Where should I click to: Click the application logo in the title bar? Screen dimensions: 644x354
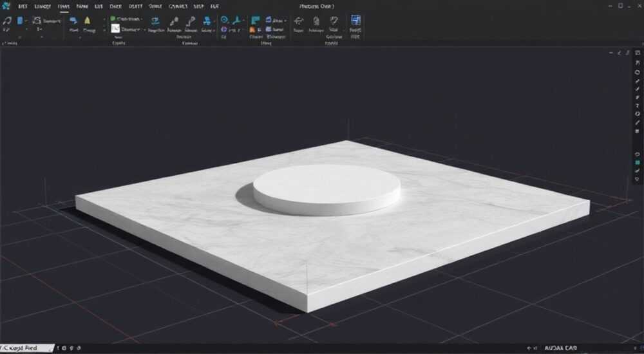pos(6,6)
